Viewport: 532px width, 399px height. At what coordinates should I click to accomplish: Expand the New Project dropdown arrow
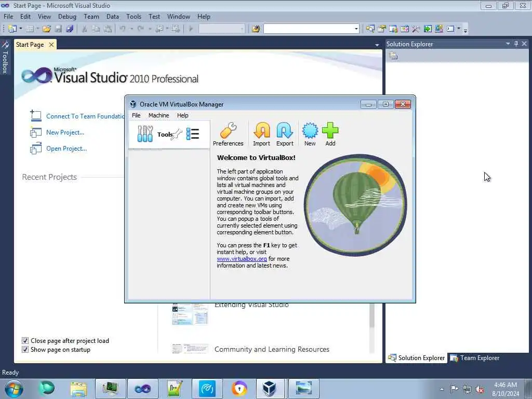click(x=21, y=29)
